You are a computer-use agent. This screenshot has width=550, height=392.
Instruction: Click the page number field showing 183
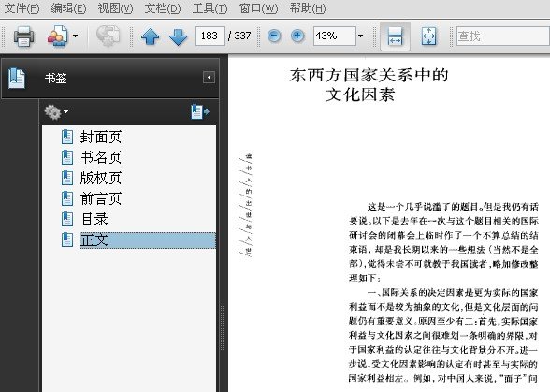pos(210,36)
